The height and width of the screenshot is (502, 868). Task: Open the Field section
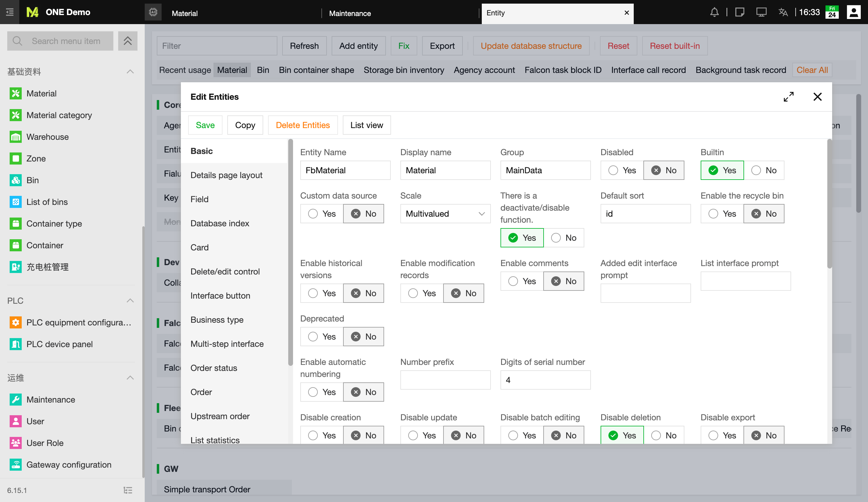pos(234,199)
